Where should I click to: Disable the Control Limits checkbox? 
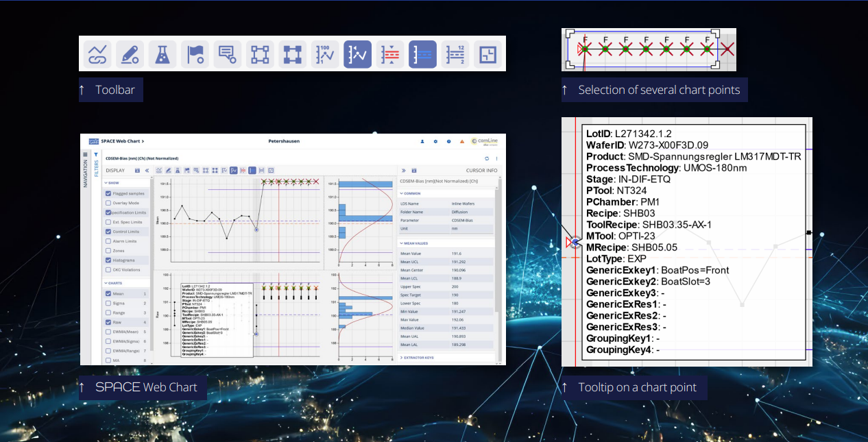pyautogui.click(x=108, y=231)
